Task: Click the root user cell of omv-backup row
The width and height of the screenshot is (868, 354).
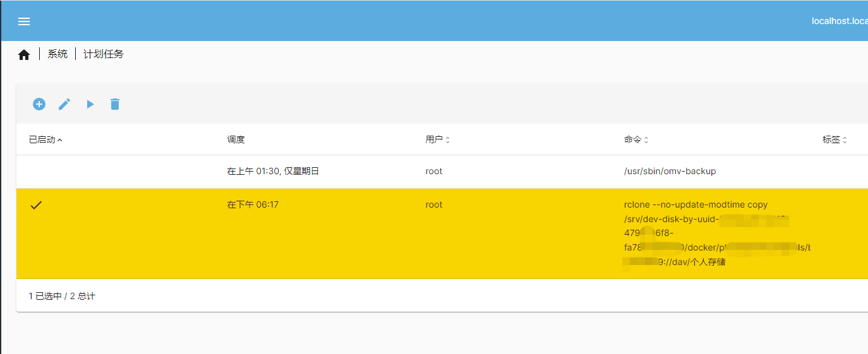Action: click(x=434, y=171)
